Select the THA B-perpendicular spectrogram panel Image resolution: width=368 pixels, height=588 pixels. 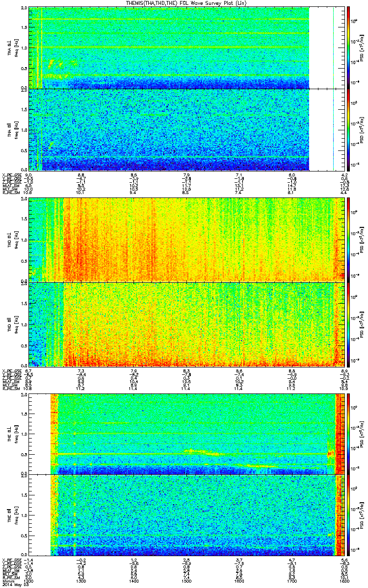tap(187, 48)
